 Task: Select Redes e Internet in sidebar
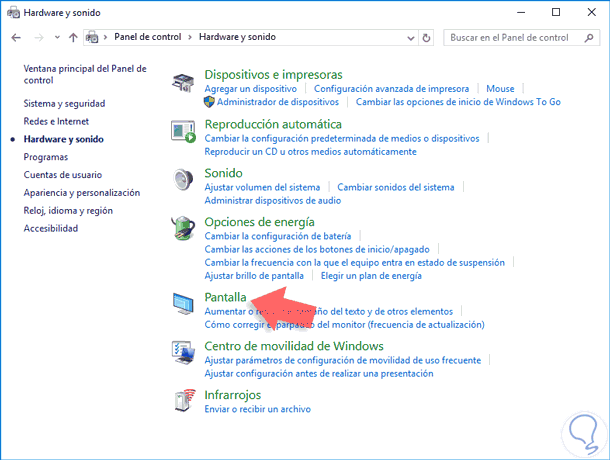click(56, 121)
